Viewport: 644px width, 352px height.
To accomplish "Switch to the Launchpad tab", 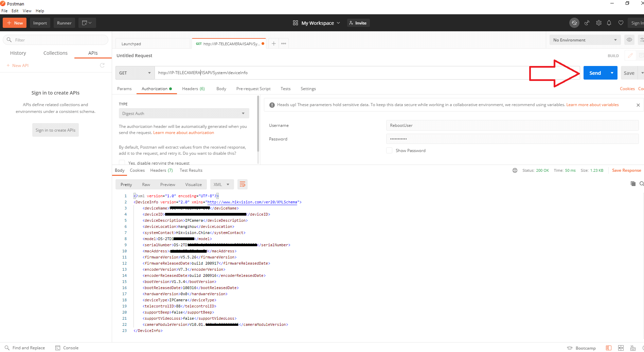I will pos(153,44).
